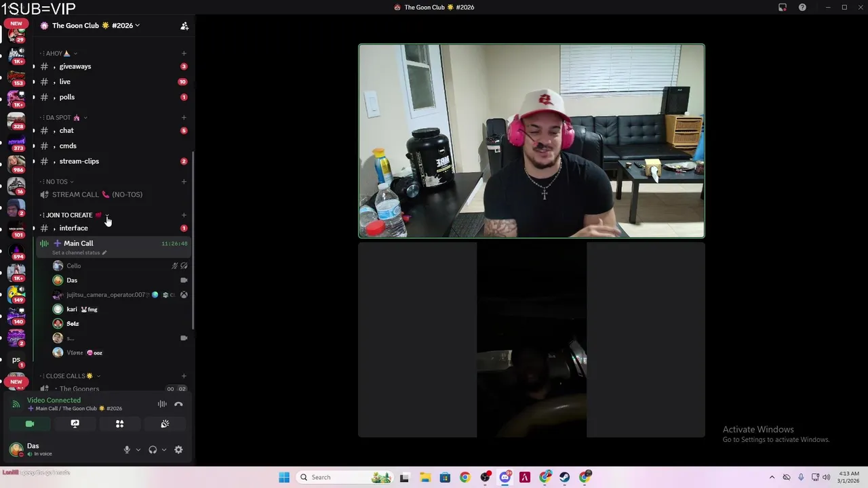This screenshot has width=868, height=488.
Task: Open Microsoft Store from taskbar
Action: (445, 477)
